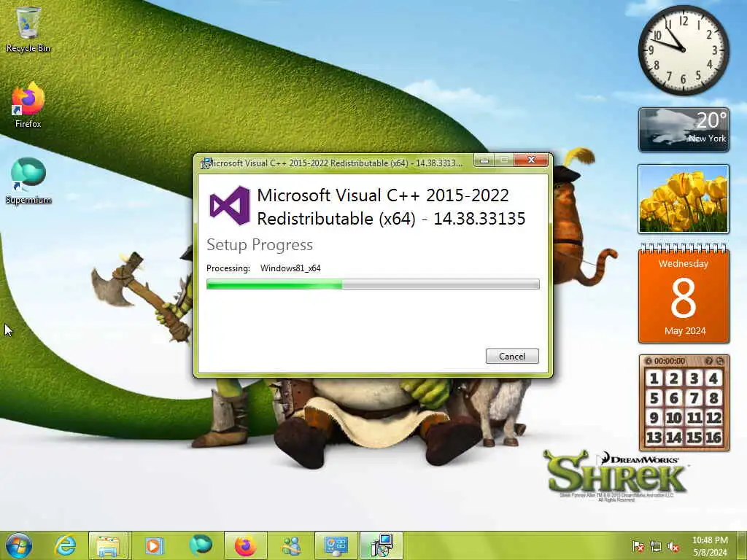Open Control Panel taskbar item
Viewport: 747px width, 560px height.
[x=336, y=545]
